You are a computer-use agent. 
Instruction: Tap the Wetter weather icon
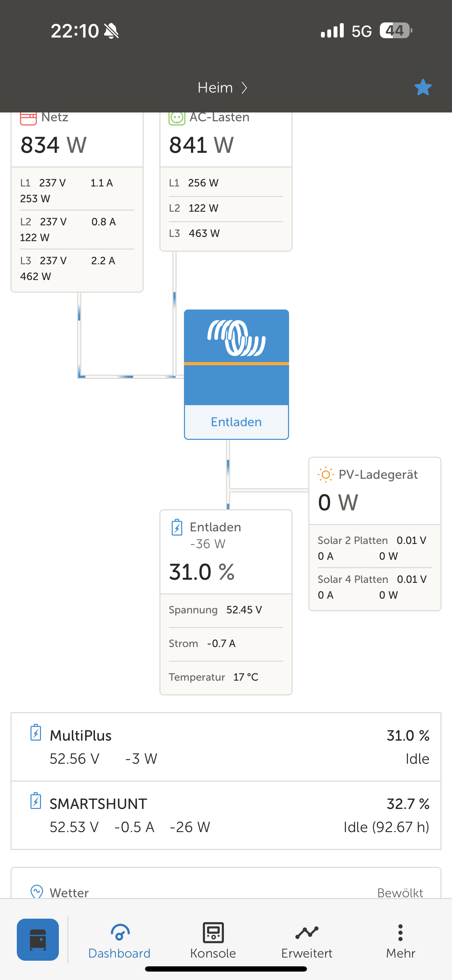(x=37, y=891)
